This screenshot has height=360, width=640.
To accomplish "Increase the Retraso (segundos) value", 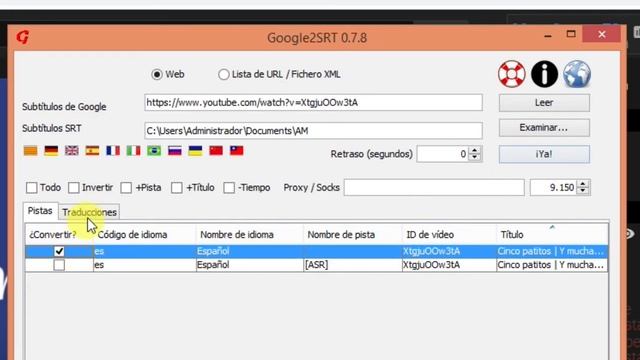I will coord(475,150).
